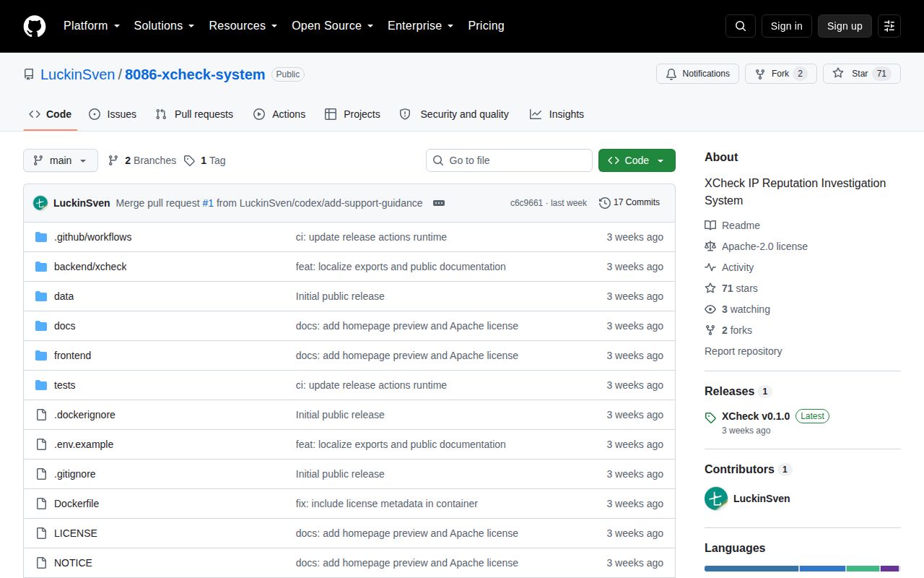Expand the Enterprise menu
Image resolution: width=924 pixels, height=578 pixels.
click(420, 26)
